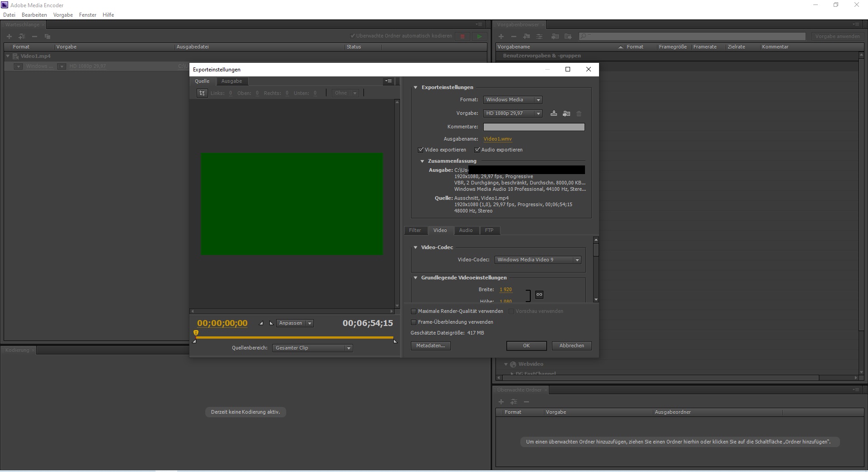Enable Maximale Render-Qualität verwenden
Viewport: 868px width, 472px height.
tap(414, 312)
